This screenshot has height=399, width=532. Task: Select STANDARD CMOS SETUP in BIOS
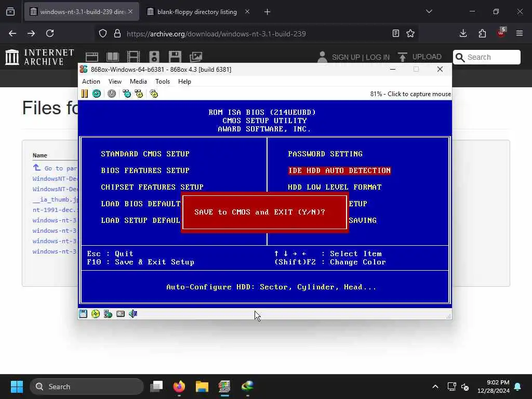(145, 154)
